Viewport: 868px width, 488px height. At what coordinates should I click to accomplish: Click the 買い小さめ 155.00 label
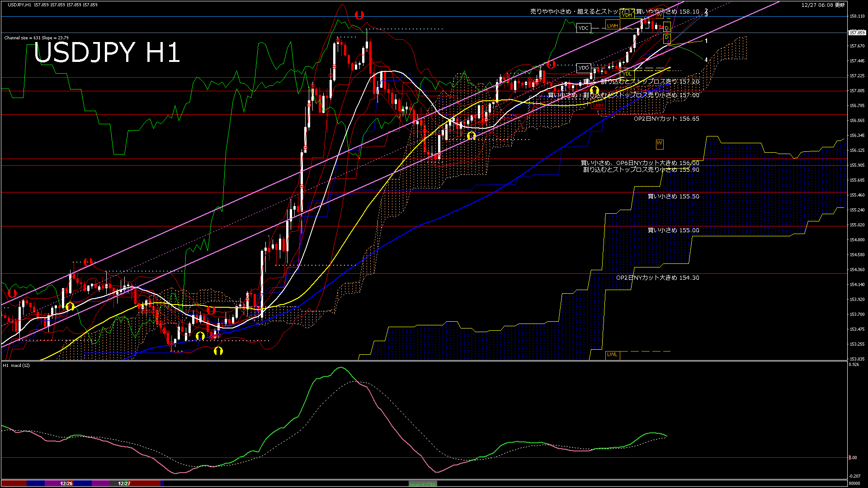[674, 230]
